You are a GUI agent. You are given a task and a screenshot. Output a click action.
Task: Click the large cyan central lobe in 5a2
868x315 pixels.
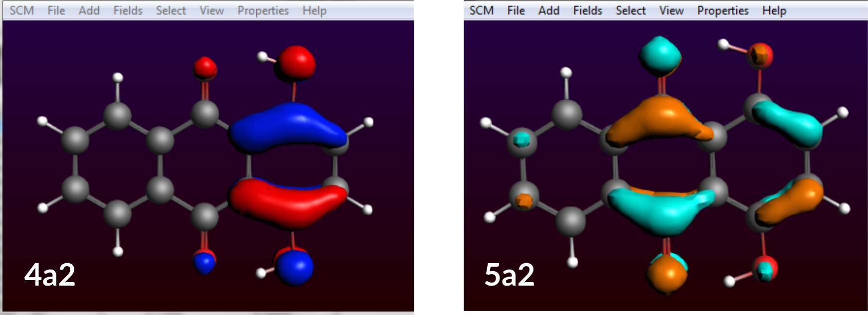point(658,209)
